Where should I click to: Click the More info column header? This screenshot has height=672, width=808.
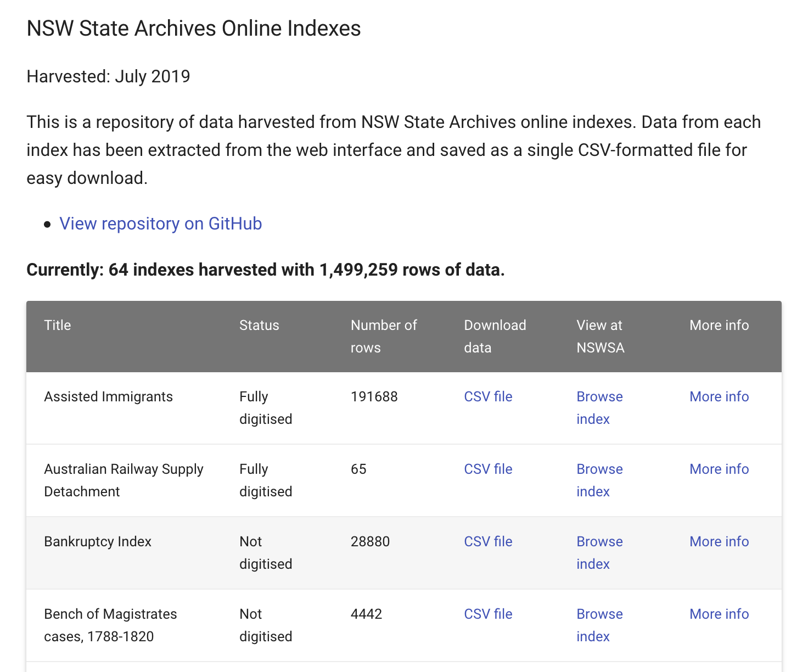(x=719, y=326)
